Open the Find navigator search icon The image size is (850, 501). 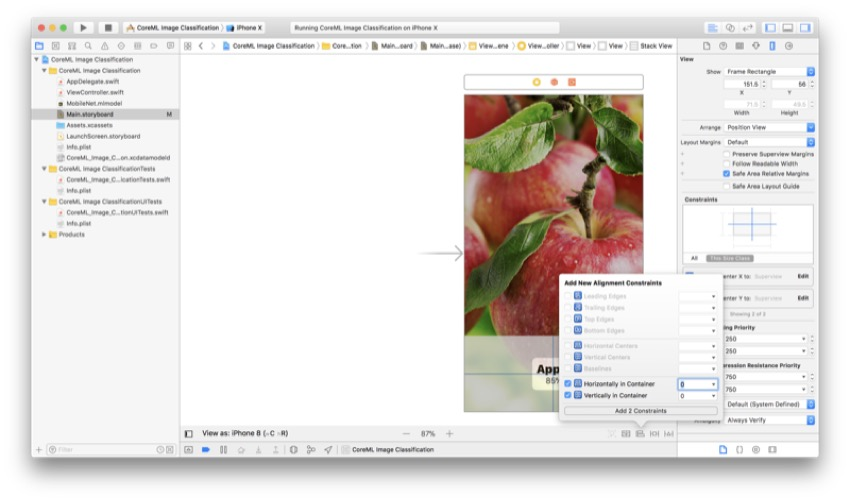(88, 46)
